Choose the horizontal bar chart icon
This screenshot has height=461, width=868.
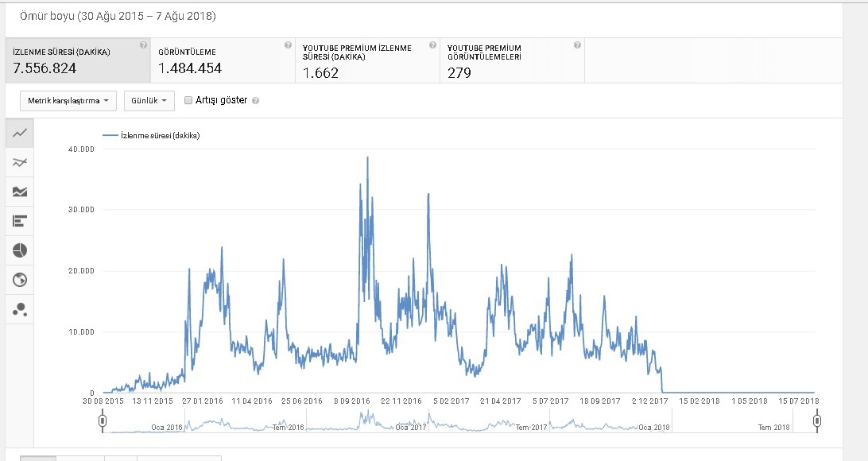(20, 222)
